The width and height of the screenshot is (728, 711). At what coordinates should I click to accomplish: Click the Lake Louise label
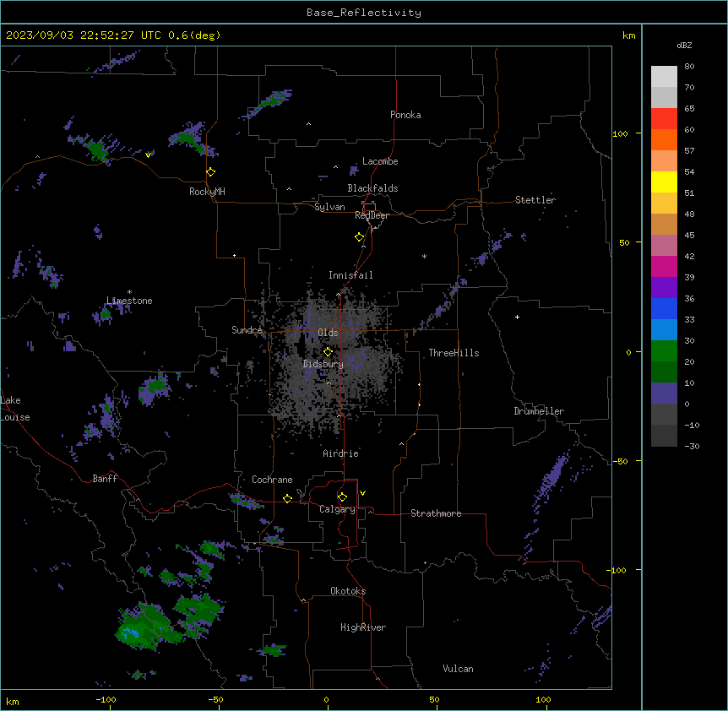click(15, 409)
